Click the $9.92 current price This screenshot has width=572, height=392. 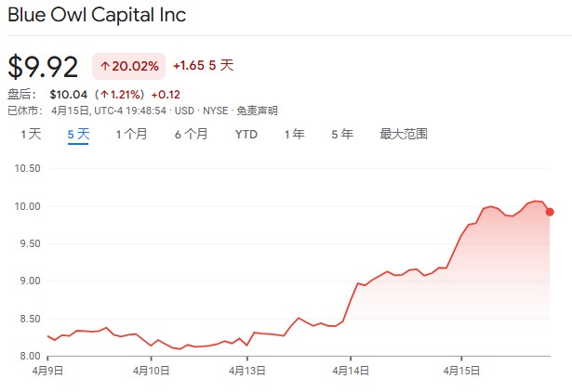coord(43,67)
